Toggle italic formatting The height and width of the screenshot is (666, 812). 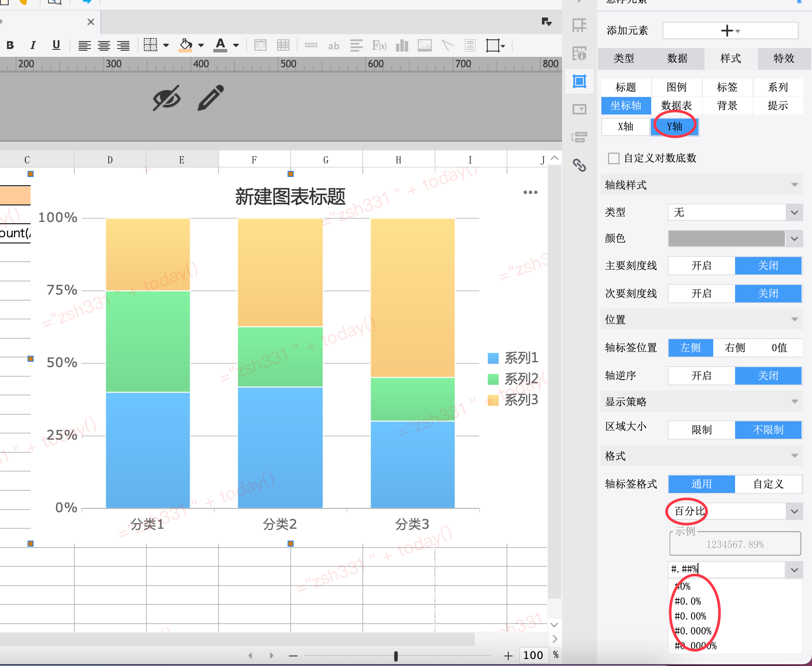coord(33,45)
